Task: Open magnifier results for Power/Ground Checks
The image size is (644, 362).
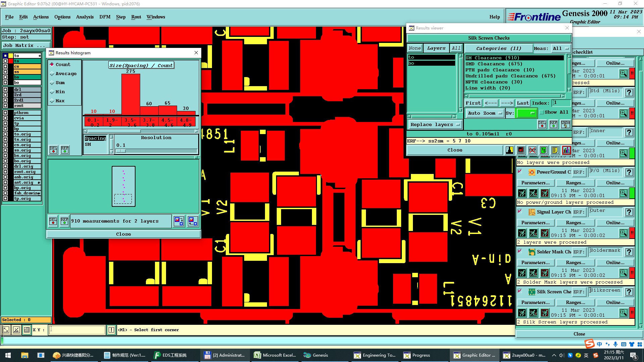Action: [624, 193]
